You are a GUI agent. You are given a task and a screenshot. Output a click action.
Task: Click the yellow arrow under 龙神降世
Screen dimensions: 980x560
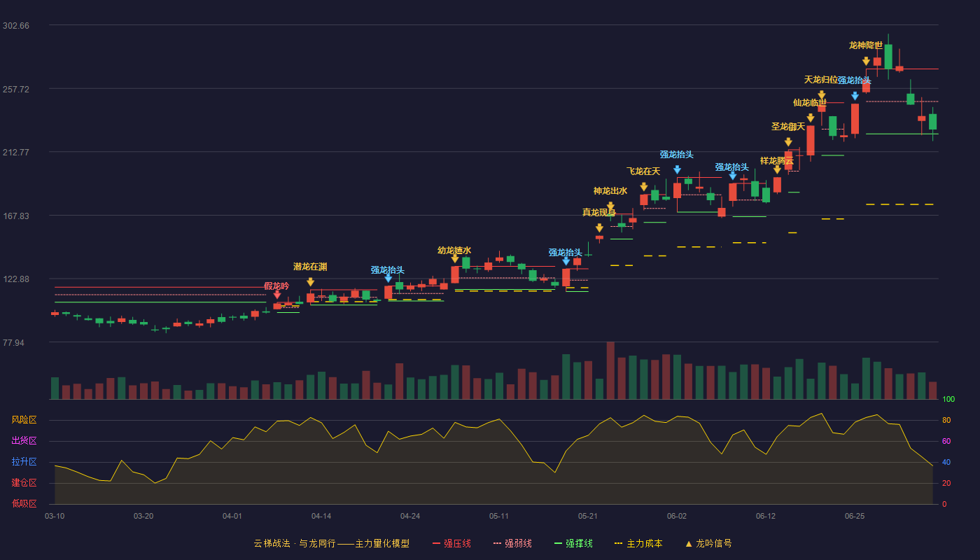pyautogui.click(x=866, y=62)
